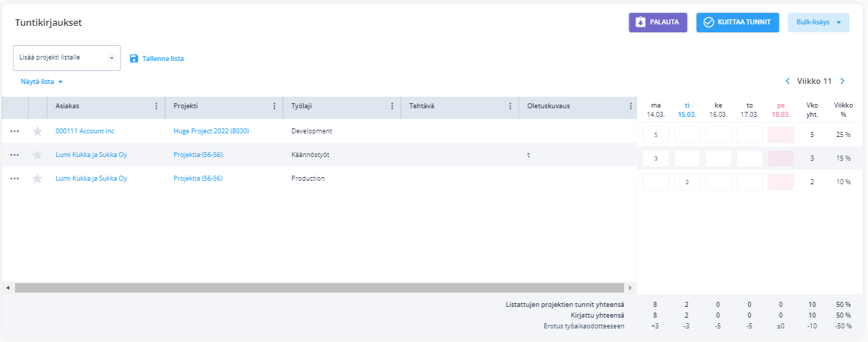Screen dimensions: 868x342
Task: Click the PALAUTA button
Action: click(658, 22)
